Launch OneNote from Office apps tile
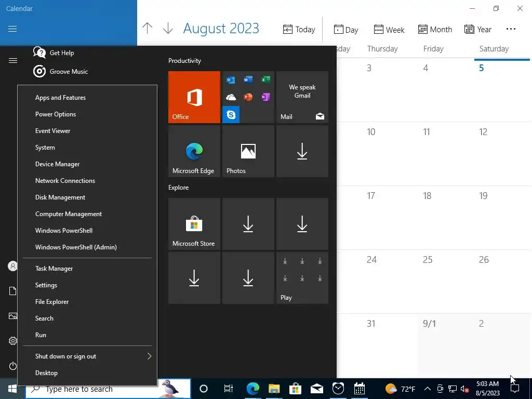Image resolution: width=532 pixels, height=399 pixels. [x=265, y=97]
